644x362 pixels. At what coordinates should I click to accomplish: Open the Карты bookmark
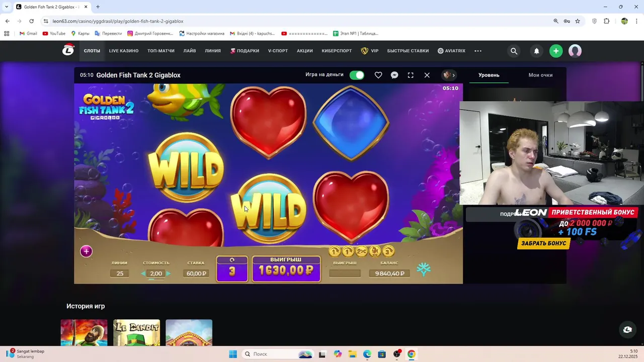[80, 34]
